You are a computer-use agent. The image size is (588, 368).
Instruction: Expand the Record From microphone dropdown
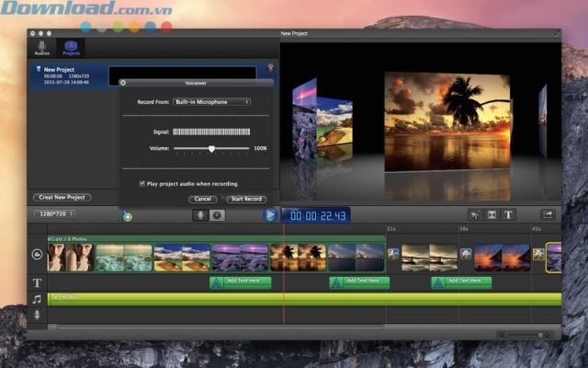tap(212, 101)
